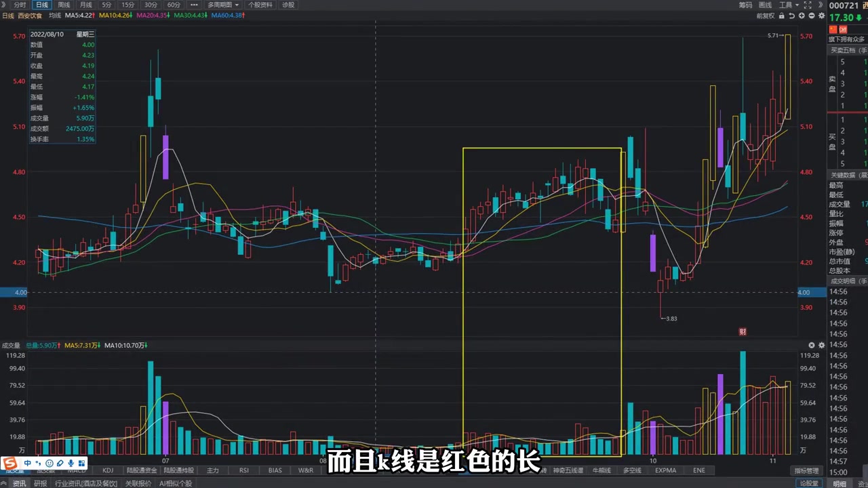Select the EXPMA indicator tab
868x488 pixels.
(665, 470)
